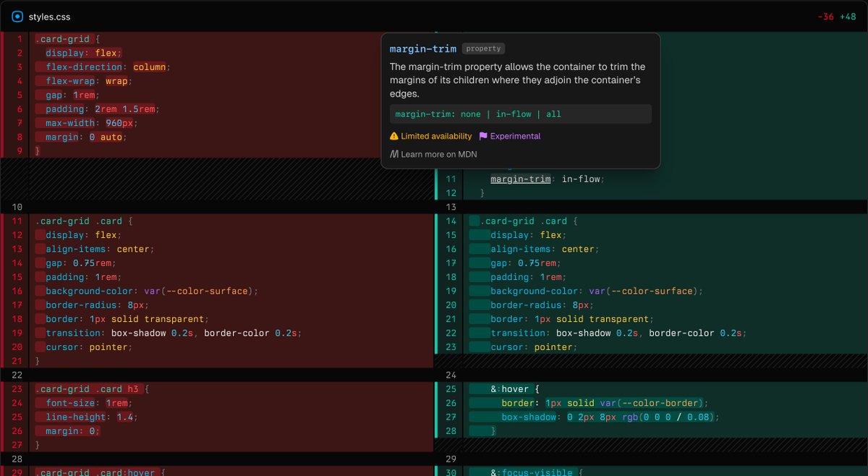This screenshot has width=868, height=476.
Task: Click added background-color: var(--color-surface); on line 19
Action: (596, 292)
